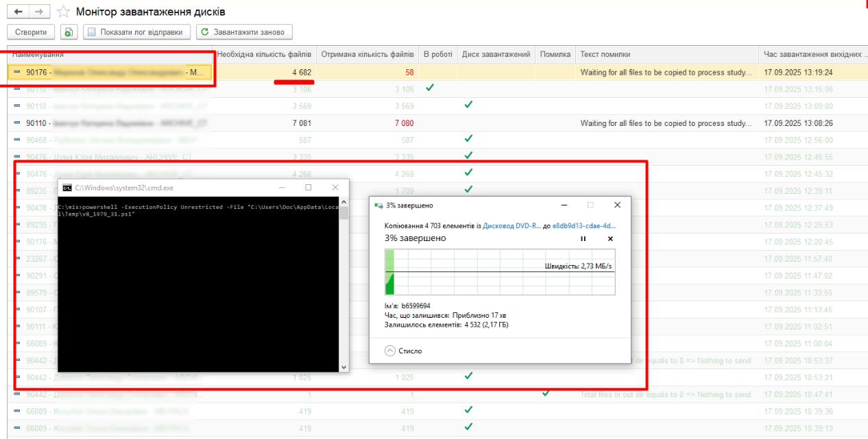Cancel the copy with the small X
The image size is (868, 439).
pos(610,238)
